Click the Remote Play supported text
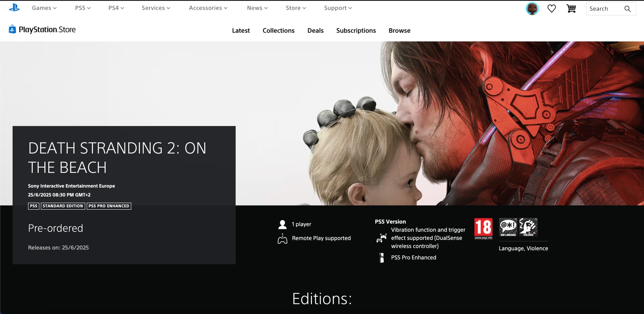This screenshot has width=644, height=314. click(x=321, y=238)
